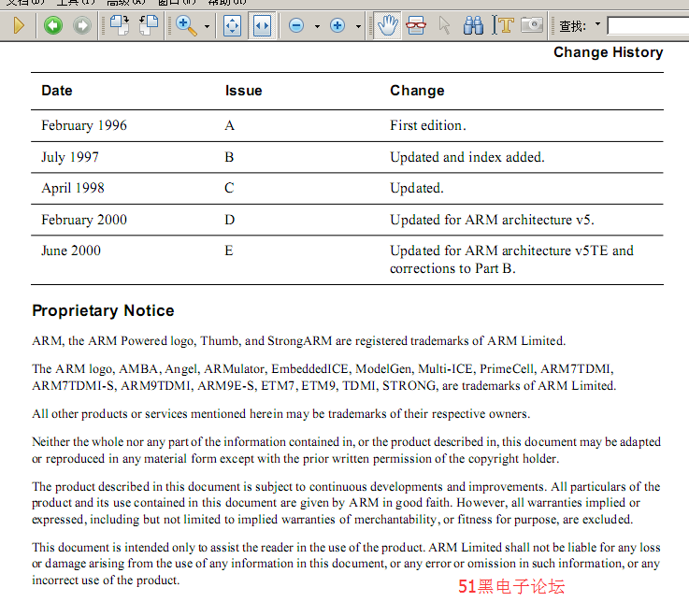Select the magnifier zoom-in tool
Image resolution: width=689 pixels, height=616 pixels.
click(186, 25)
